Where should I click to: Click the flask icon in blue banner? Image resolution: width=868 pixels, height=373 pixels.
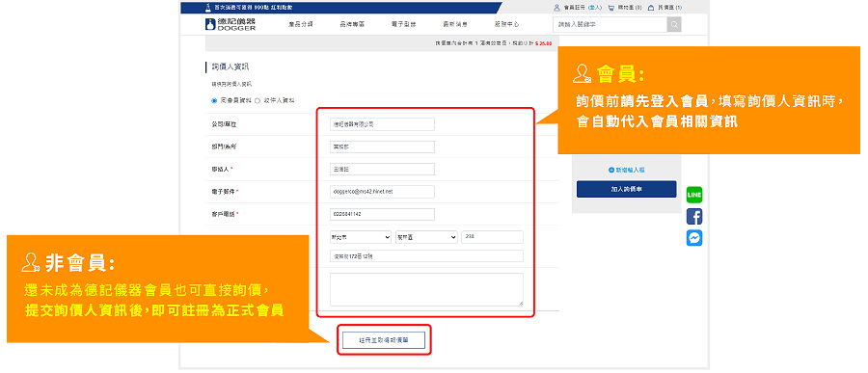(207, 7)
